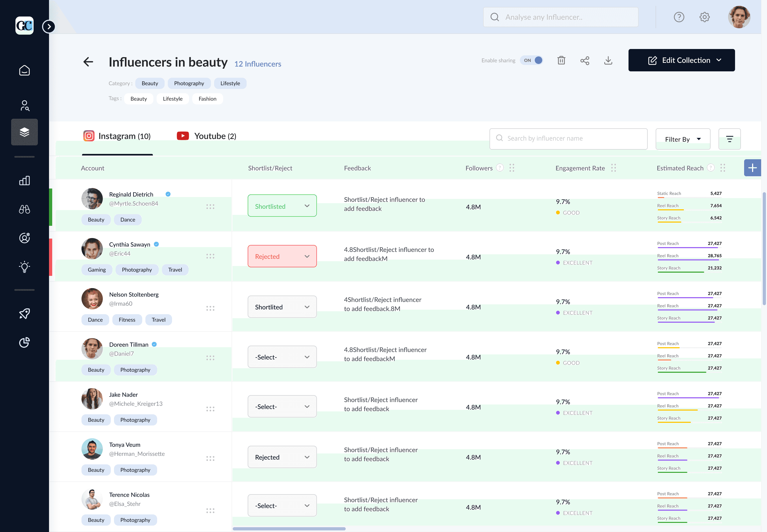The image size is (767, 532).
Task: Open Cynthia Sawayn's Rejected status dropdown
Action: (x=282, y=256)
